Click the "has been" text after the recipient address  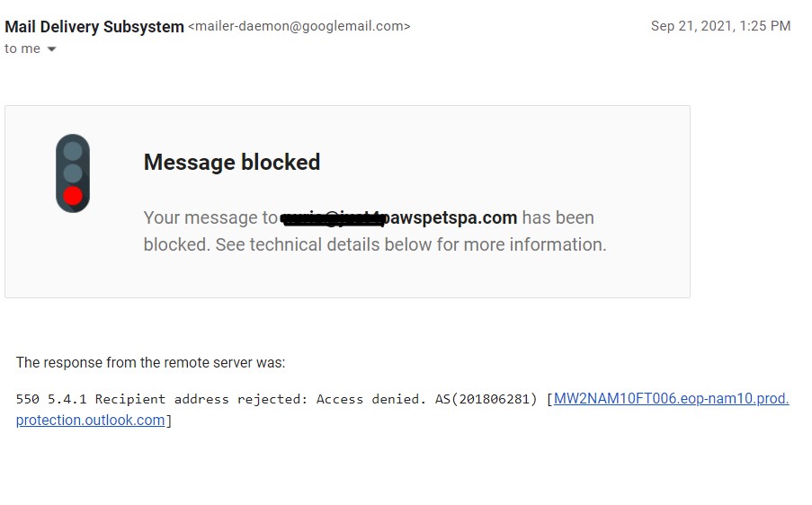558,217
